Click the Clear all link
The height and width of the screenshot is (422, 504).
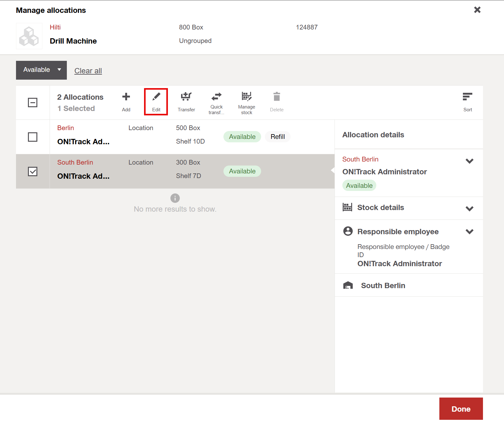click(x=88, y=71)
